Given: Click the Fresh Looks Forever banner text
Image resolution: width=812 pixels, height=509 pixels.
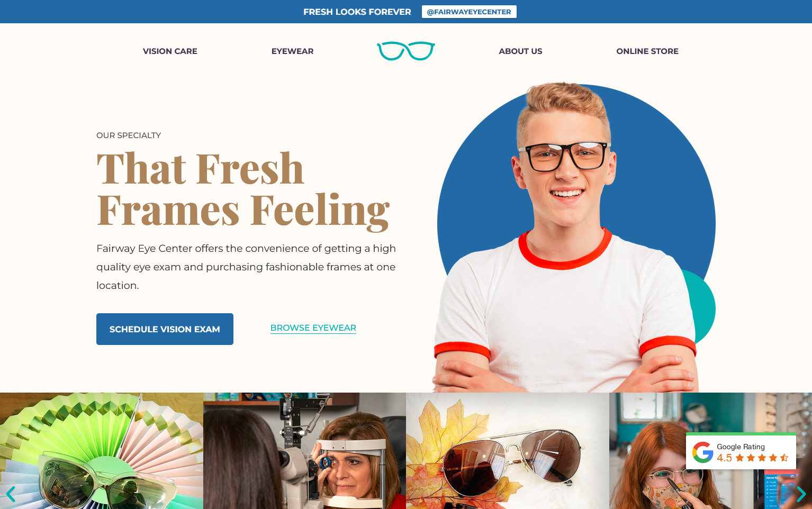Looking at the screenshot, I should [x=357, y=12].
